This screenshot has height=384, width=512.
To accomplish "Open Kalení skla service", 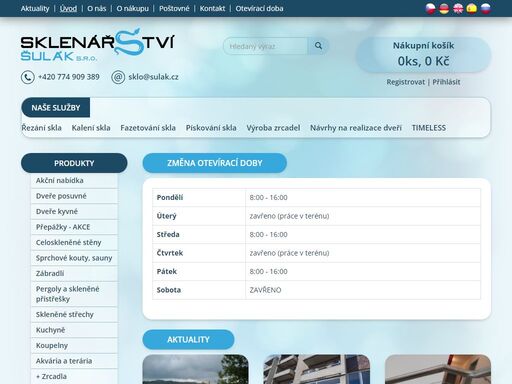I will click(91, 128).
